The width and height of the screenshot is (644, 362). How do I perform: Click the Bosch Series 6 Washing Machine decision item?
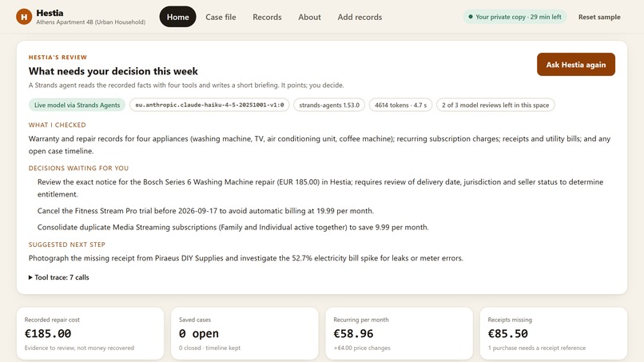[320, 188]
